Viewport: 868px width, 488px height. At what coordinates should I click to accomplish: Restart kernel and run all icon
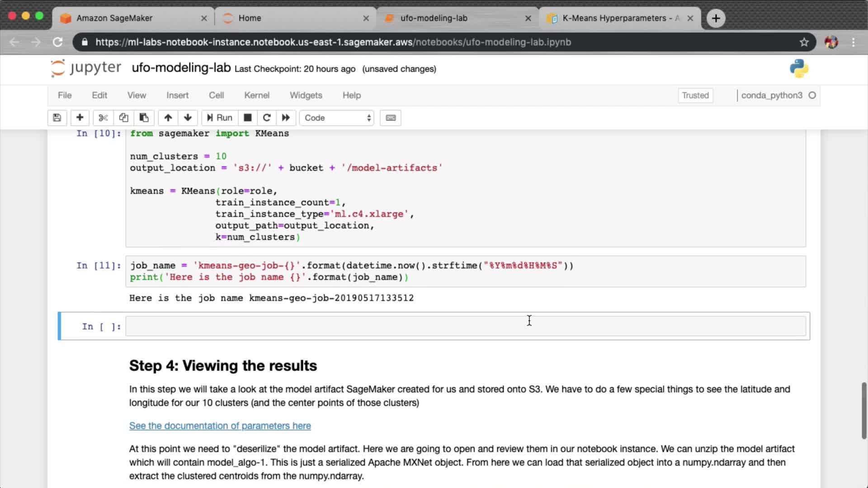(x=286, y=118)
